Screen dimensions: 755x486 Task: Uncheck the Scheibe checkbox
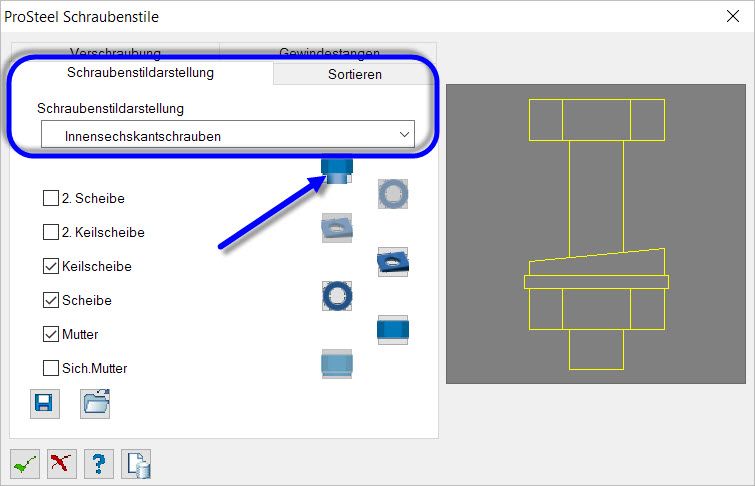pyautogui.click(x=51, y=300)
